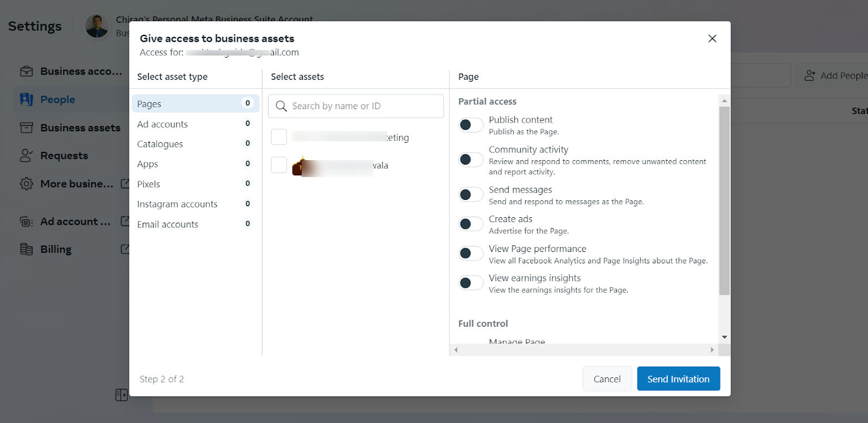Select Email accounts asset type
Image resolution: width=868 pixels, height=423 pixels.
pyautogui.click(x=195, y=224)
